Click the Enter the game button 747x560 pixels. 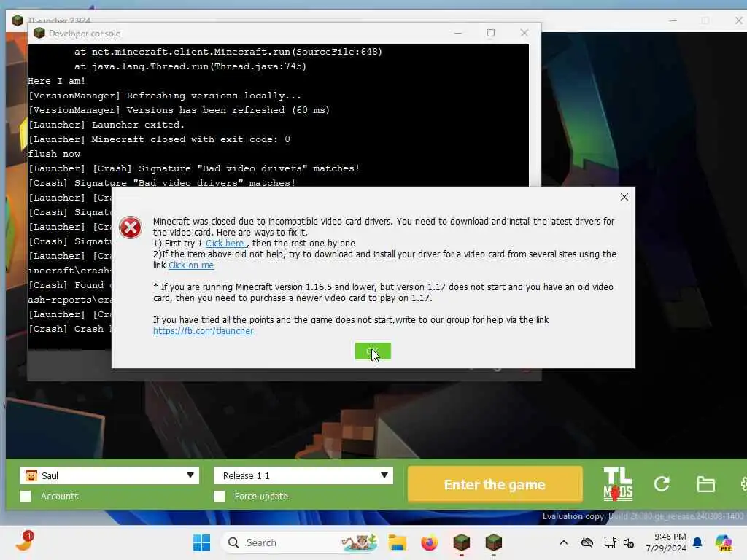(x=495, y=484)
